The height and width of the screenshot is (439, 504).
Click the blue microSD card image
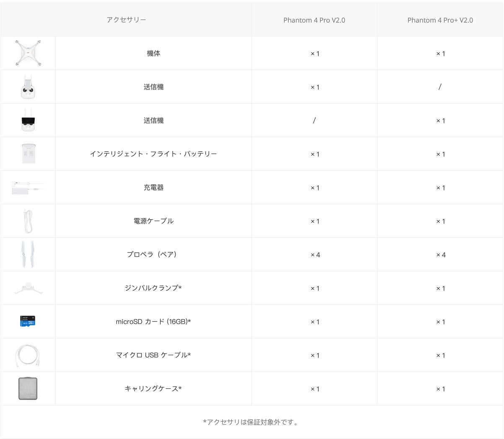[x=28, y=321]
